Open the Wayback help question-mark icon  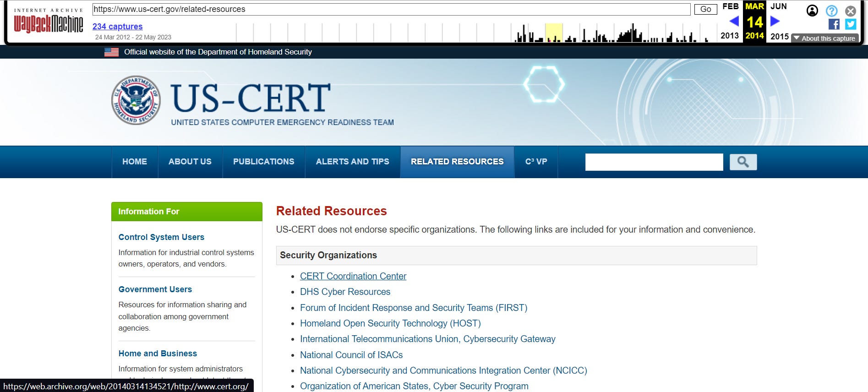[832, 11]
